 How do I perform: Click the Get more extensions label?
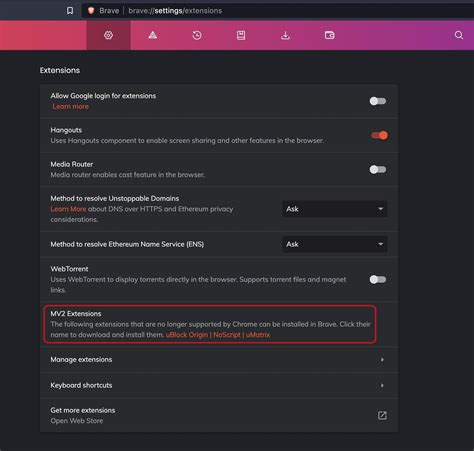pos(83,410)
